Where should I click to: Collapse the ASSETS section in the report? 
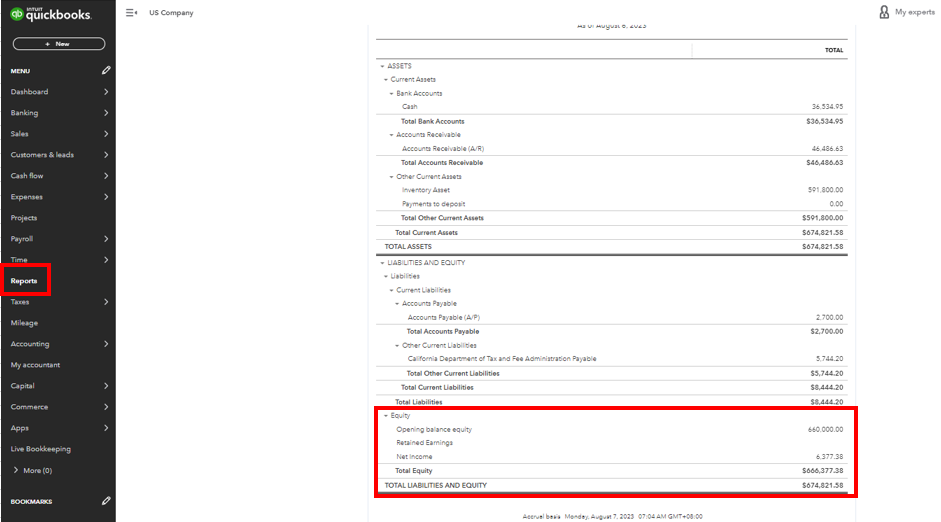[x=382, y=66]
